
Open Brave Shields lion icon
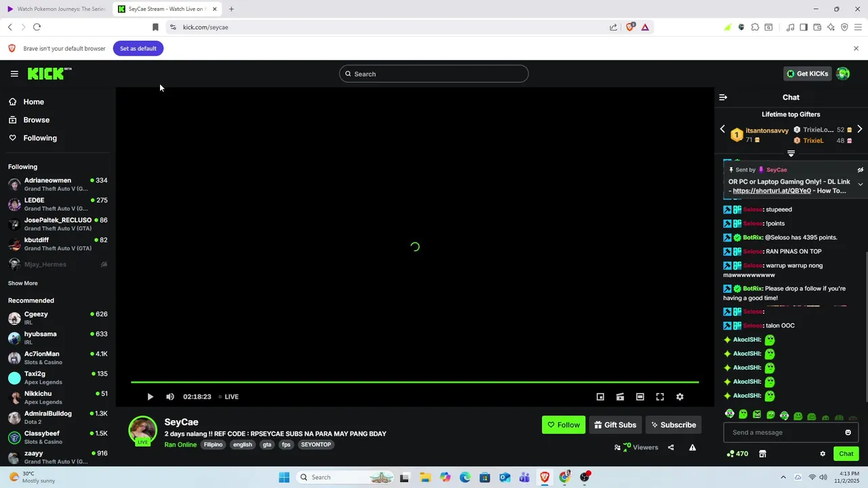tap(630, 27)
